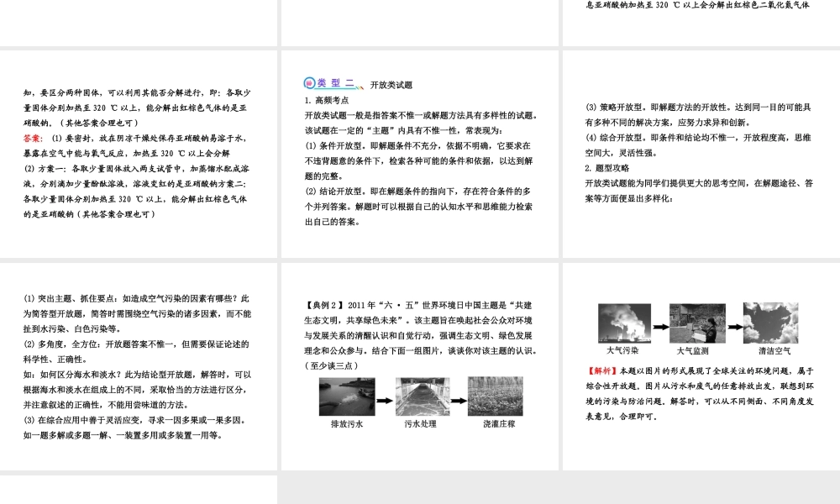This screenshot has width=840, height=504.
Task: Click the arrow between 排放污水 and 污水处理 photos
Action: [x=386, y=400]
